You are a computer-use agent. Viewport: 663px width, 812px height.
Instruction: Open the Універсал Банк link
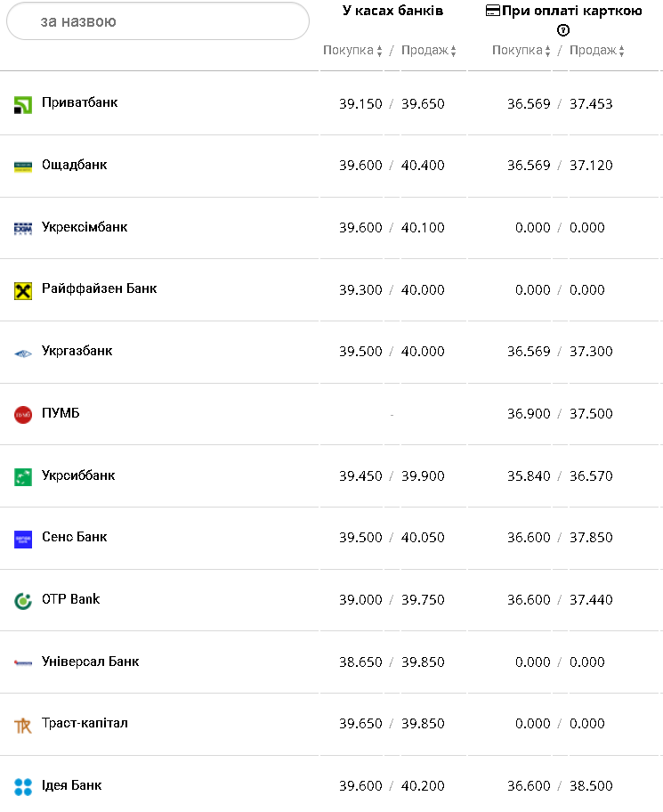tap(91, 662)
